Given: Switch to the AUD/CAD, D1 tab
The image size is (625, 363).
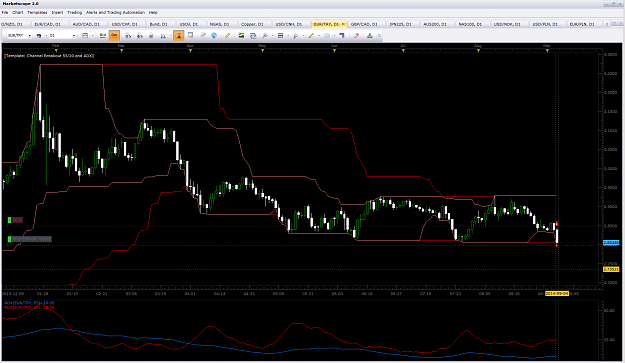Looking at the screenshot, I should pos(86,24).
